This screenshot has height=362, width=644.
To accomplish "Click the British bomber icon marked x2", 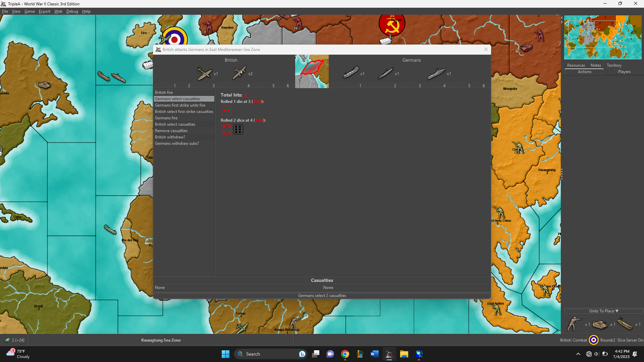I will click(x=239, y=73).
